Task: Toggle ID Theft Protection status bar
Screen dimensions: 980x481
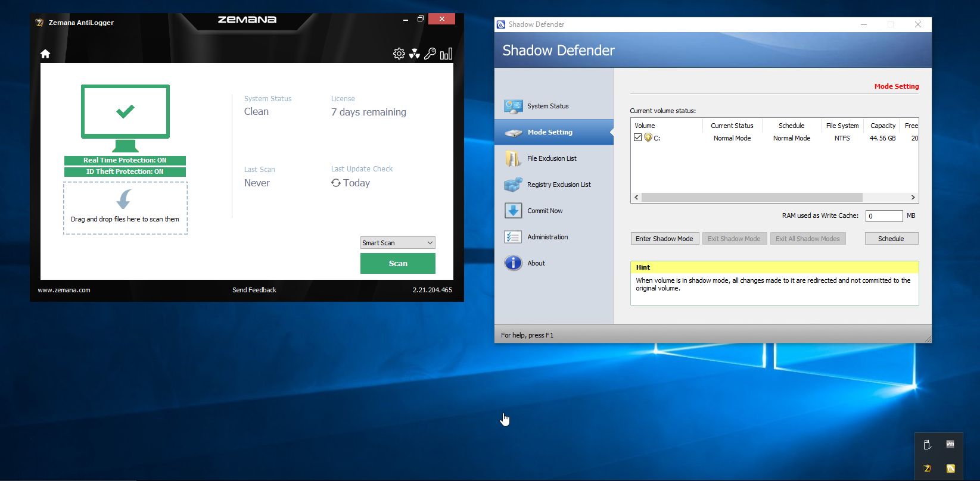Action: tap(125, 171)
